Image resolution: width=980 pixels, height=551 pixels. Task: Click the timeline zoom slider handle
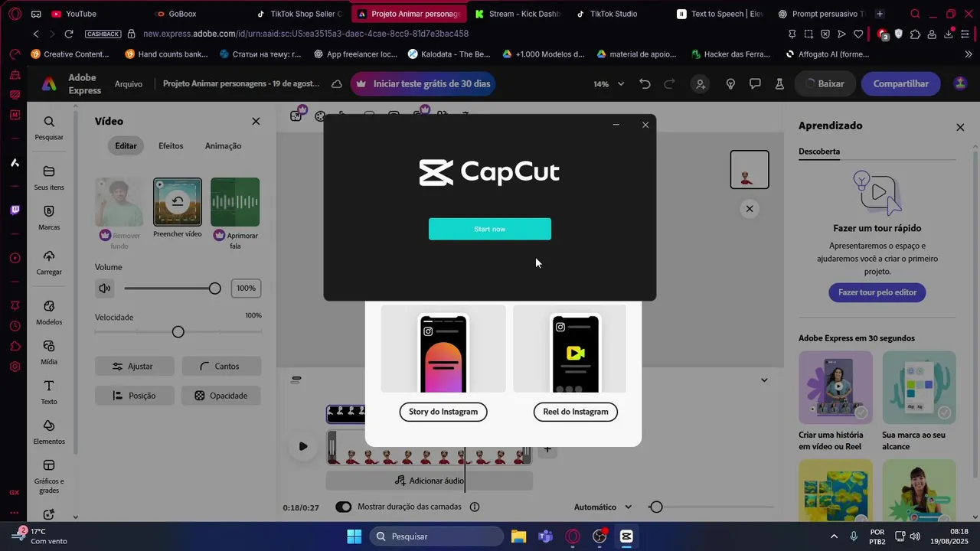[x=656, y=507]
